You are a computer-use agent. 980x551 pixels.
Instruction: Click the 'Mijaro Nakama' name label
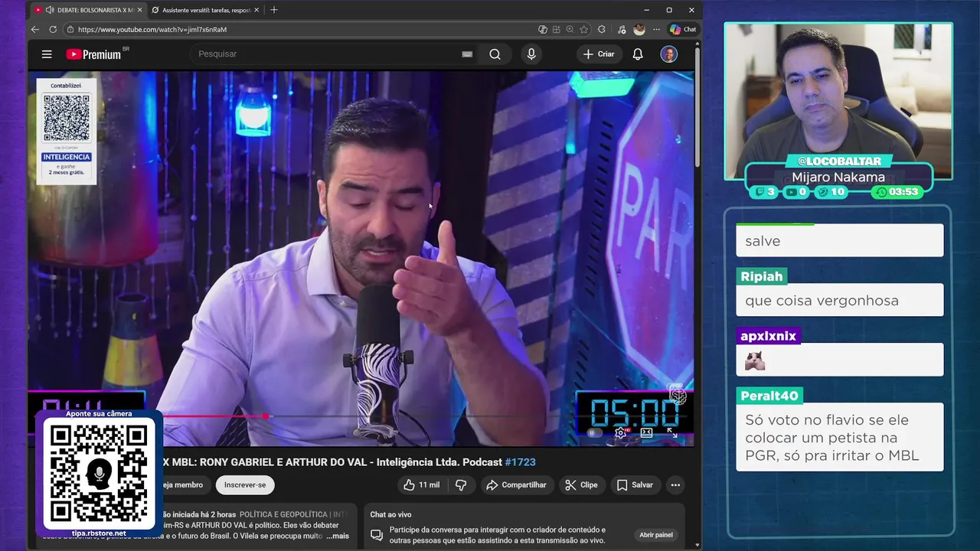838,177
